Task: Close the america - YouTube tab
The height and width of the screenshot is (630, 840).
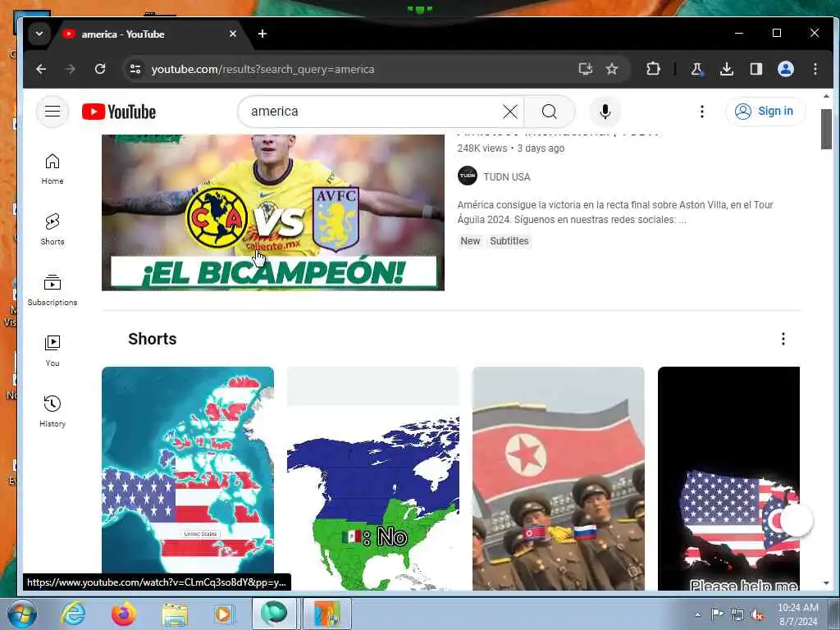Action: pos(232,34)
